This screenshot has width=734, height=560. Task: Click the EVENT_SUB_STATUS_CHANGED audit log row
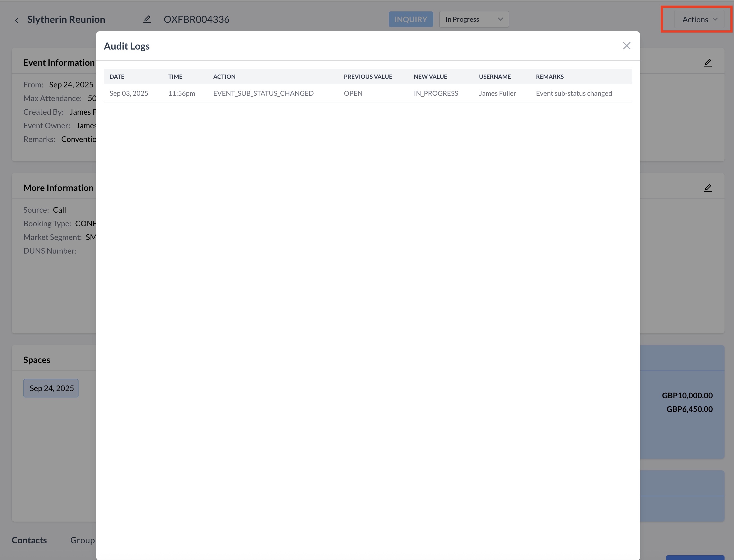(x=263, y=93)
